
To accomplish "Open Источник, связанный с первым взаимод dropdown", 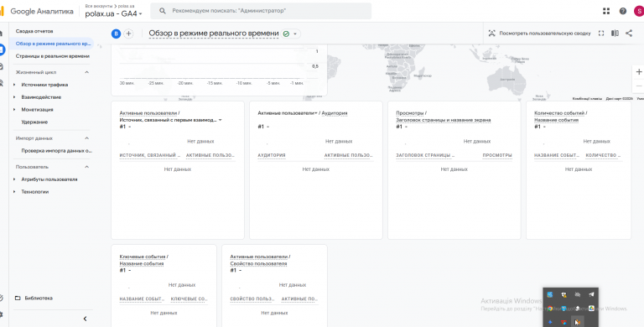I will tap(221, 120).
